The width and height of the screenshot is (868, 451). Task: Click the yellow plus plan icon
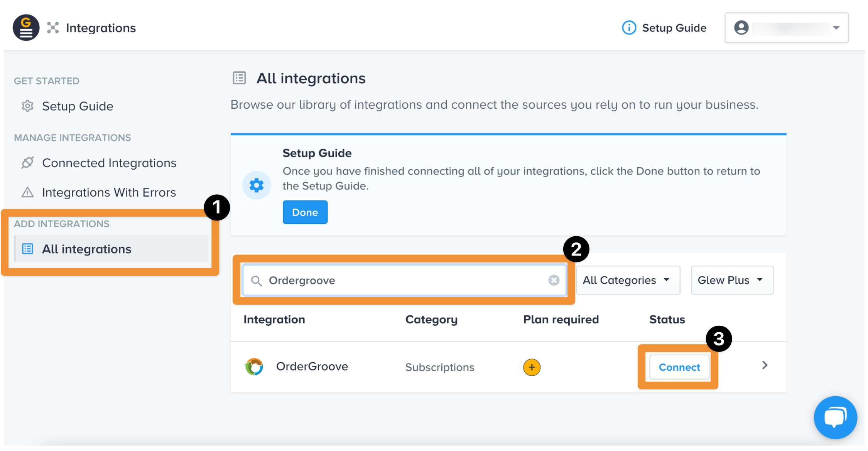click(532, 367)
